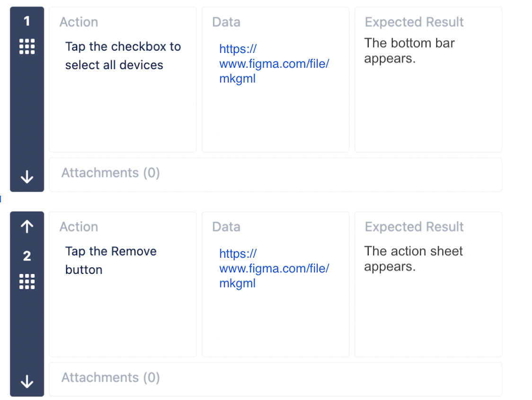532x400 pixels.
Task: Open the Figma link in step 1 Data
Action: point(274,64)
